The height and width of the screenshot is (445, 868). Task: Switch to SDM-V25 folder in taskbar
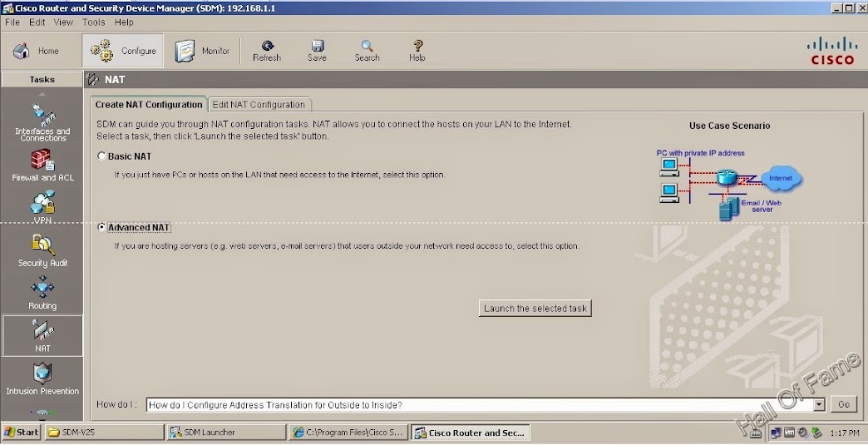tap(104, 433)
